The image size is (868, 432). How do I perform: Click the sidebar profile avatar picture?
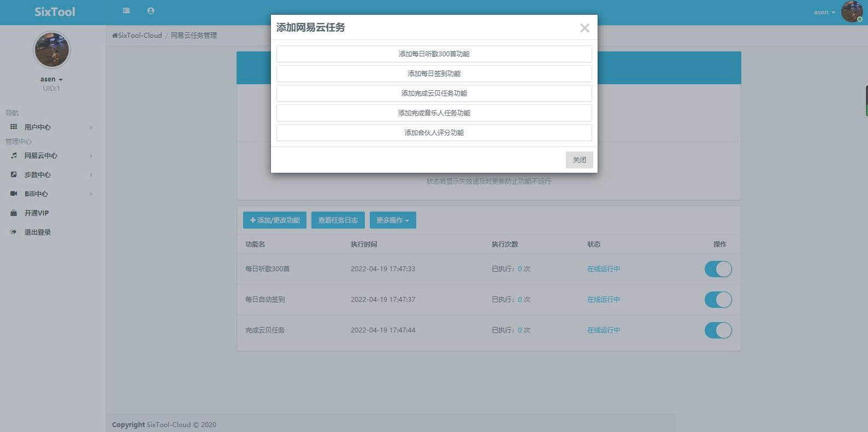(x=52, y=49)
